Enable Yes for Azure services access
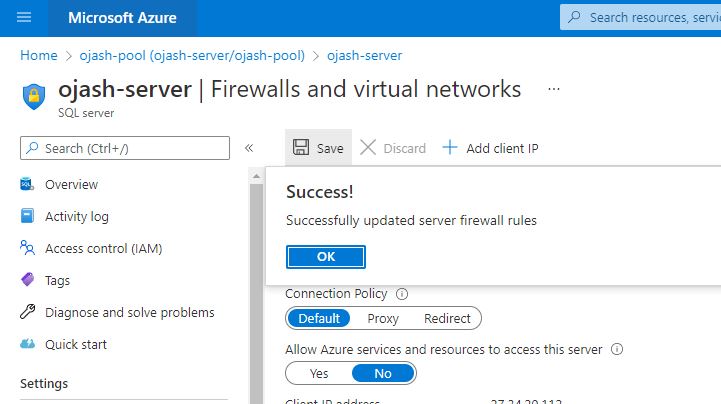The width and height of the screenshot is (721, 404). pos(319,373)
